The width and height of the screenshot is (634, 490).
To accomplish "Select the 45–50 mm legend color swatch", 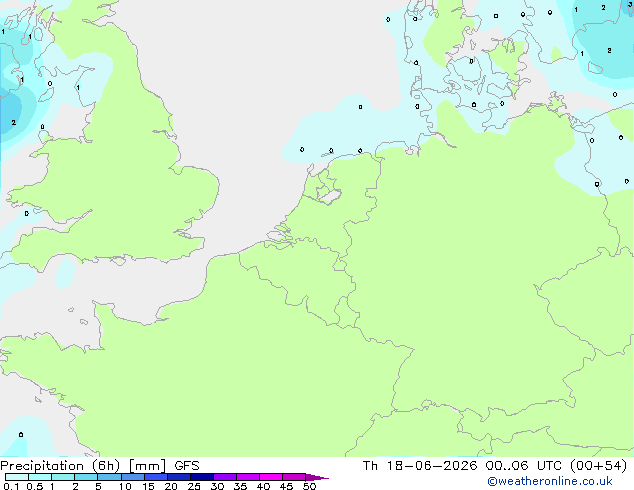I will (294, 477).
